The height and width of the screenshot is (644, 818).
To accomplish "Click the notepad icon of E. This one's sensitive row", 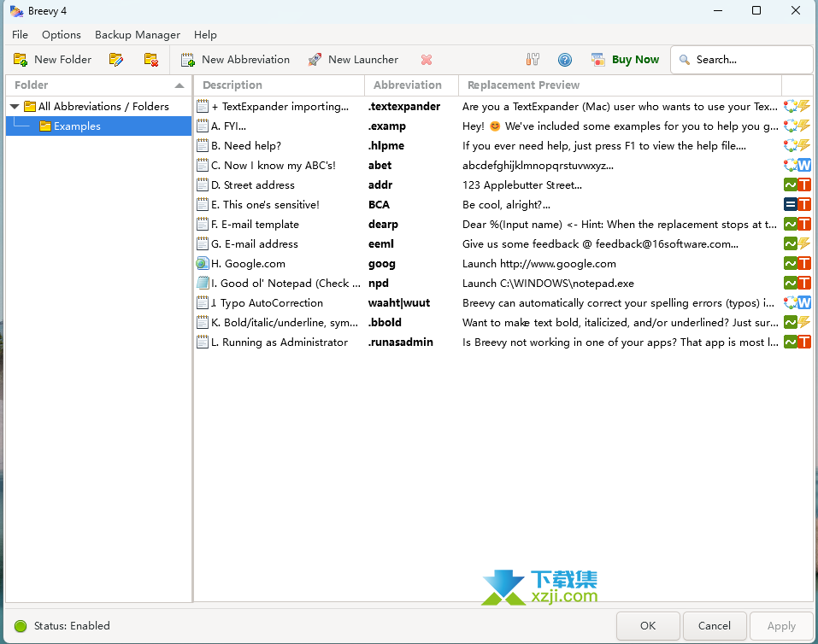I will coord(203,205).
